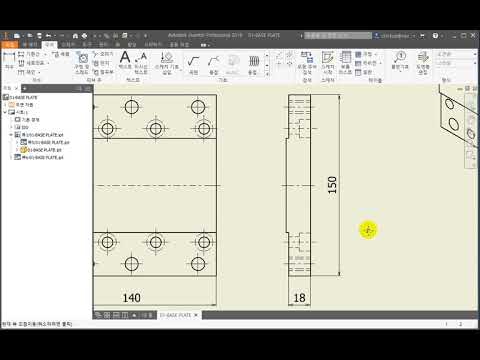Image resolution: width=480 pixels, height=360 pixels.
Task: Click the tile windows icon in document tab bar
Action: click(x=107, y=315)
